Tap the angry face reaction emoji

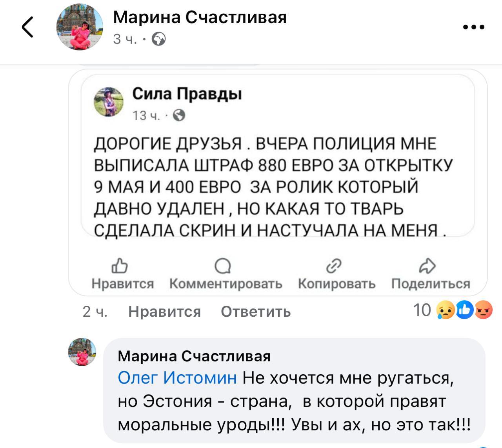click(484, 311)
